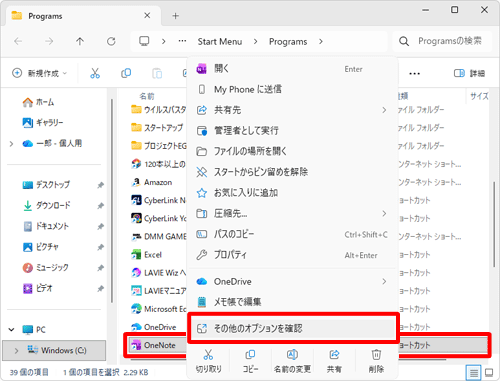Viewport: 500px width, 381px height.
Task: Choose パスのコピー
Action: [x=293, y=234]
